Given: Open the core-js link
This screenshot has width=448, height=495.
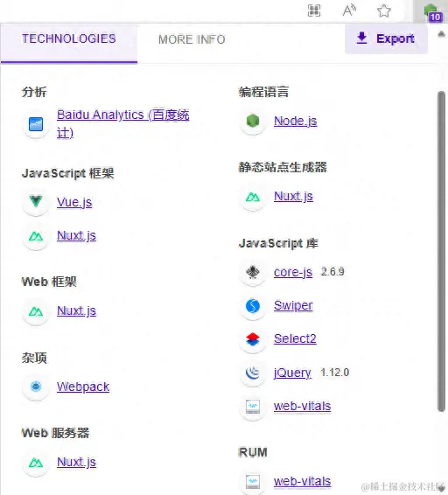Looking at the screenshot, I should point(293,272).
